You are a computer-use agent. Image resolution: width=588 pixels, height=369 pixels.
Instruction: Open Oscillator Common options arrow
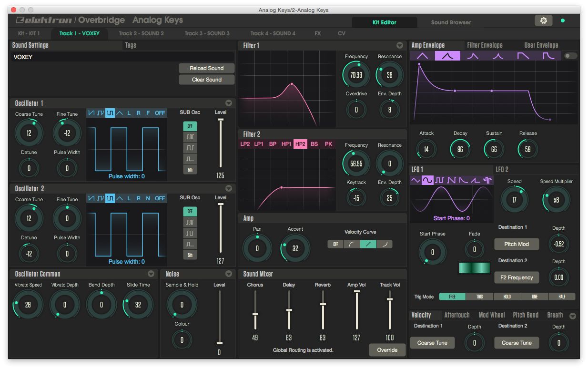coord(151,274)
